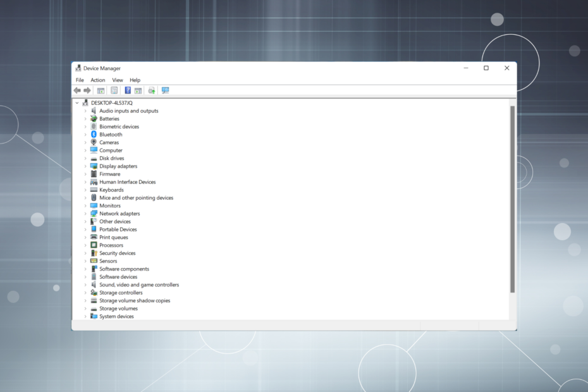Screen dimensions: 588x392
Task: Select the 'Software components' label
Action: pyautogui.click(x=124, y=269)
